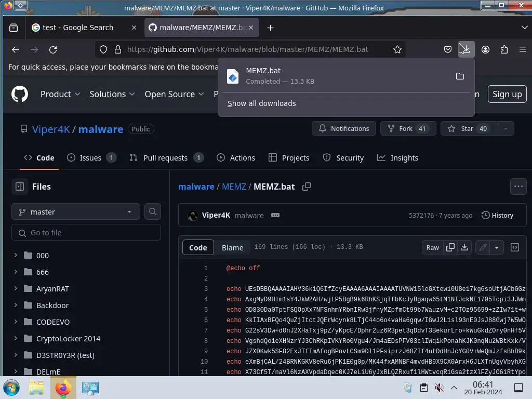The image size is (532, 399).
Task: Expand the Backdoor folder
Action: click(16, 305)
